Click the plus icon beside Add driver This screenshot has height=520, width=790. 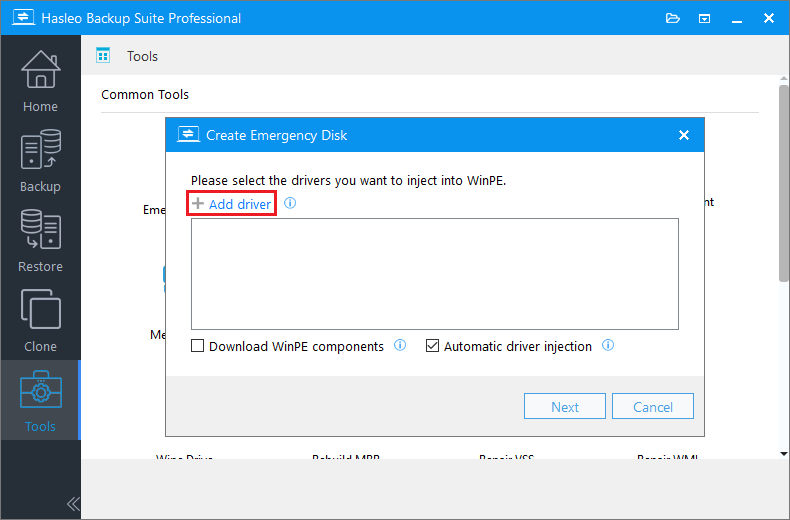pyautogui.click(x=198, y=204)
